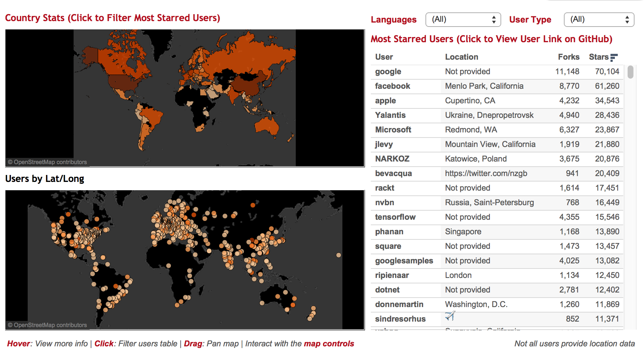This screenshot has width=644, height=358.
Task: Open the Yalantis user link
Action: [390, 115]
